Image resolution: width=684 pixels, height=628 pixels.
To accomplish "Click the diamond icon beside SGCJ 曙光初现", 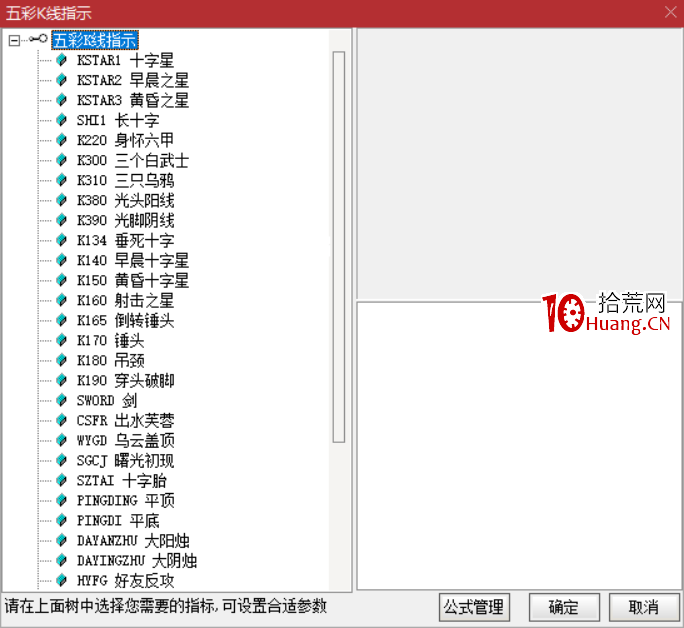I will pyautogui.click(x=62, y=461).
